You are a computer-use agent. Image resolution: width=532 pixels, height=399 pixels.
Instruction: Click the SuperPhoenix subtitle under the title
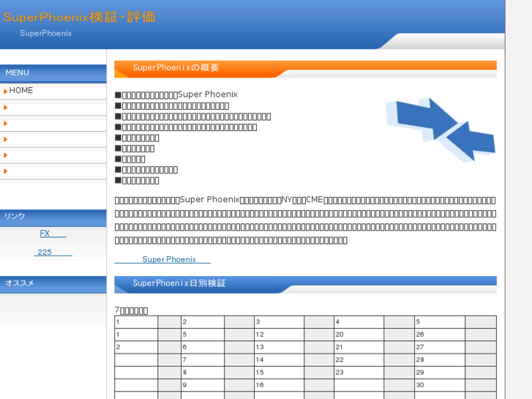(x=46, y=33)
